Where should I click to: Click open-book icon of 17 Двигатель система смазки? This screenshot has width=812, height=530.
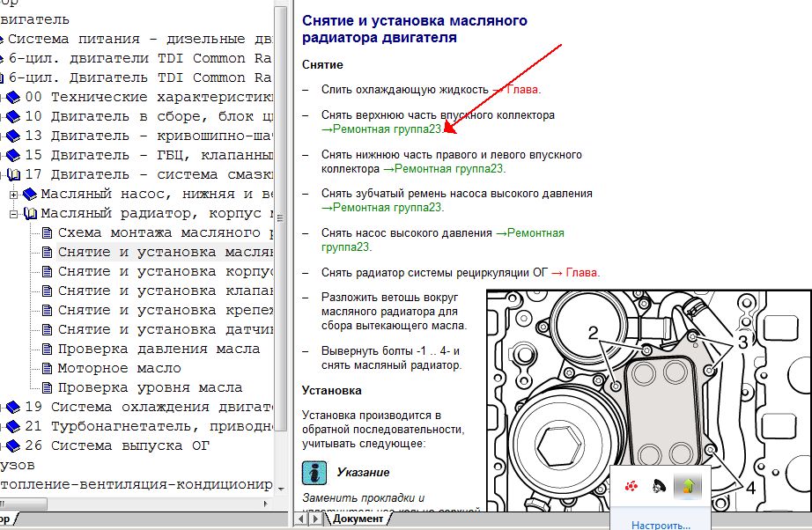click(13, 174)
